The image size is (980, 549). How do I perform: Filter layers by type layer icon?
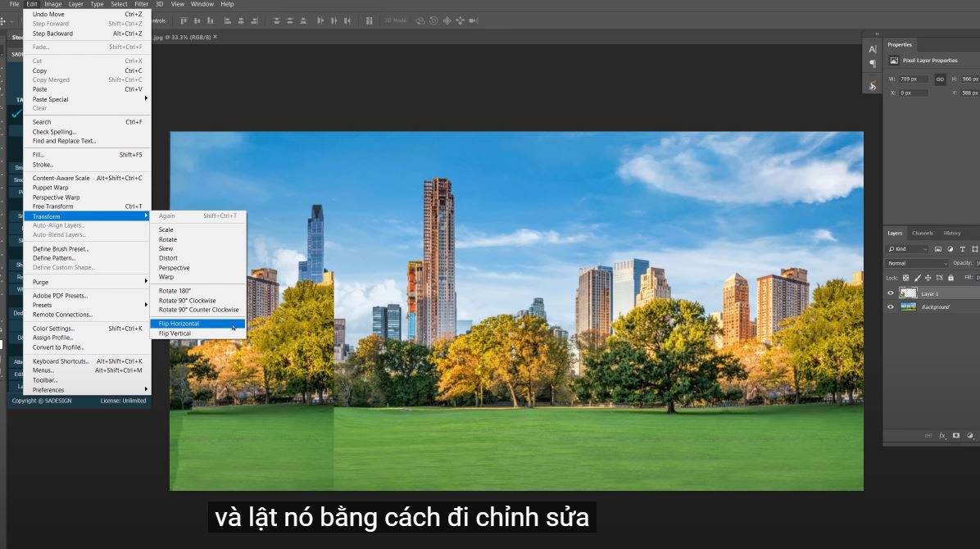(962, 249)
